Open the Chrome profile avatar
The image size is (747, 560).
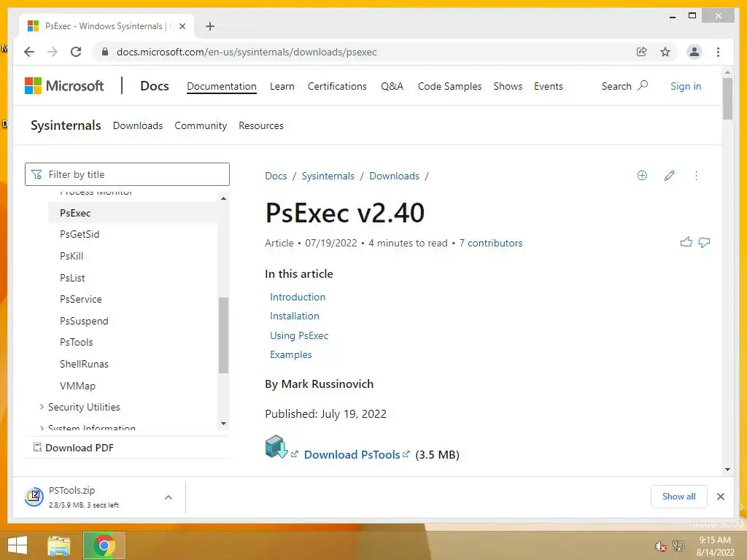click(x=694, y=52)
